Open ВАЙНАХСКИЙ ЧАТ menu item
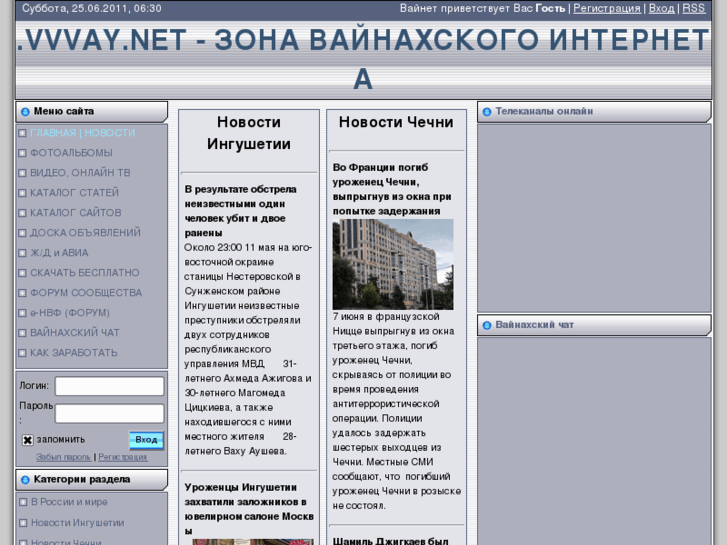Viewport: 727px width, 545px height. pos(75,333)
